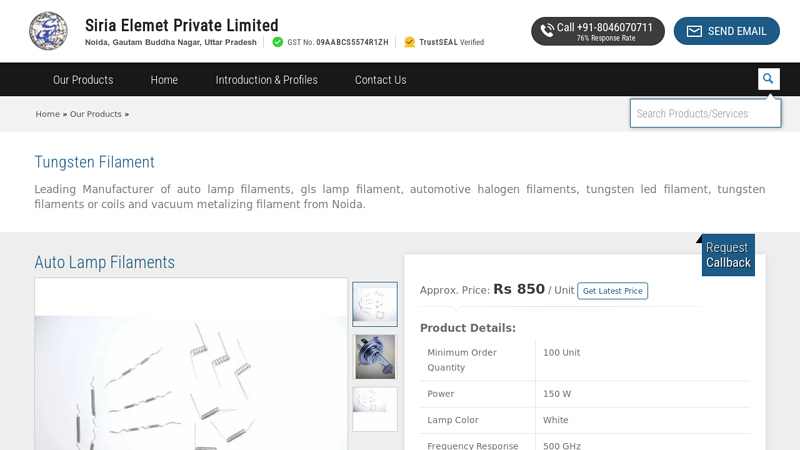
Task: Click the Siria Elemet company logo
Action: 49,31
